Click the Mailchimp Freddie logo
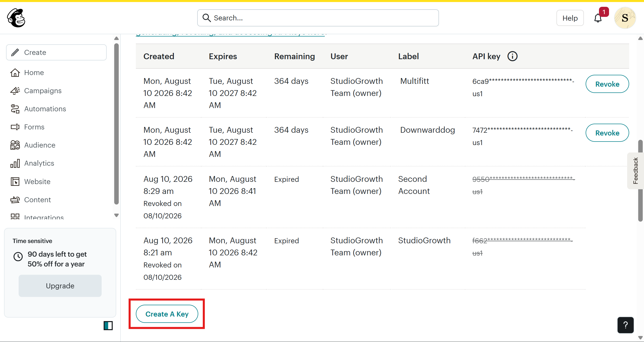 click(16, 18)
